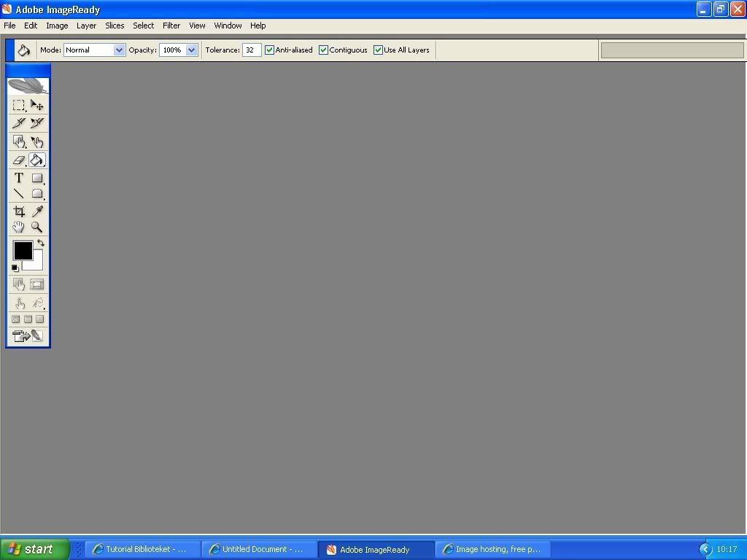Viewport: 747px width, 560px height.
Task: Expand hidden system tray icons
Action: point(705,550)
